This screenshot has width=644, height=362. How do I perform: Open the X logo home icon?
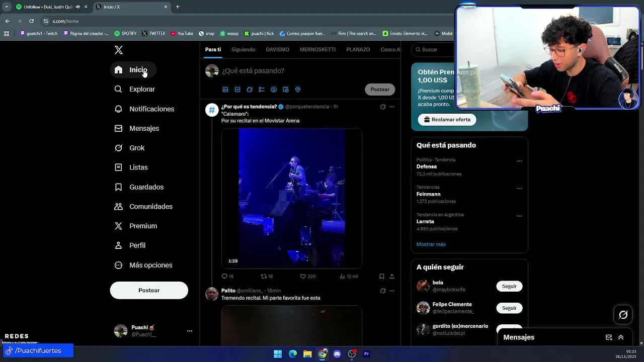pos(119,50)
